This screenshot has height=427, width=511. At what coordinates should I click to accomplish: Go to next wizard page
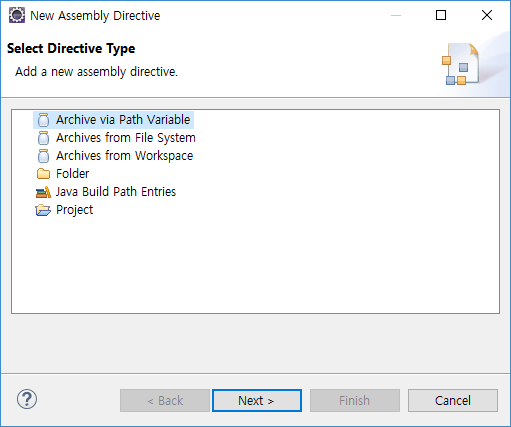pyautogui.click(x=257, y=400)
